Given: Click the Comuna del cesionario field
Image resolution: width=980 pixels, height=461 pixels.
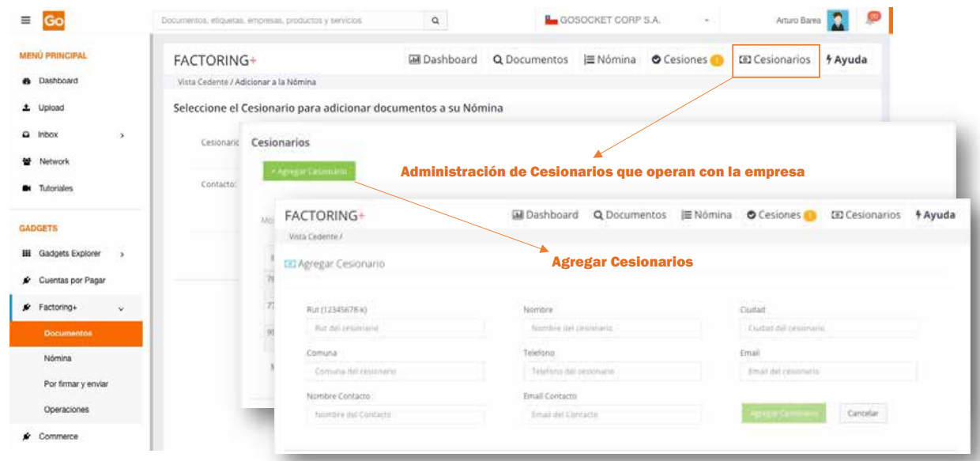Looking at the screenshot, I should [395, 371].
